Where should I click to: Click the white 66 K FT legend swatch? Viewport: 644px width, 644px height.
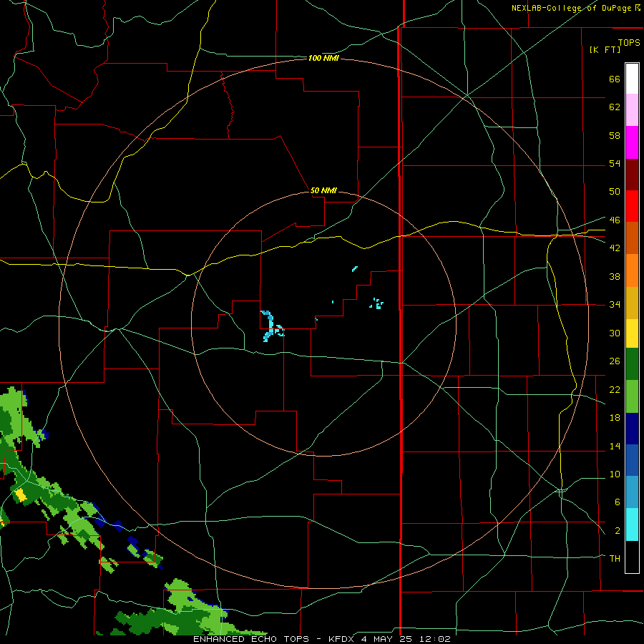tap(632, 79)
